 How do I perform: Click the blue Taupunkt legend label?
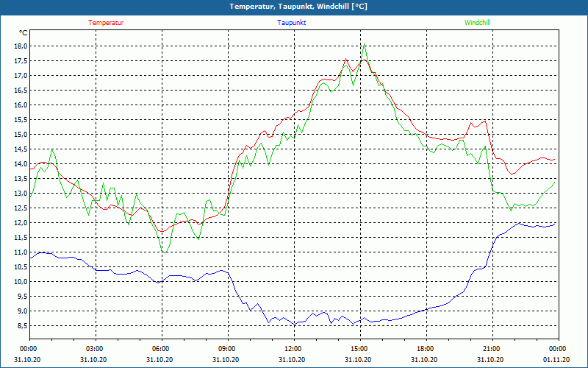point(291,23)
